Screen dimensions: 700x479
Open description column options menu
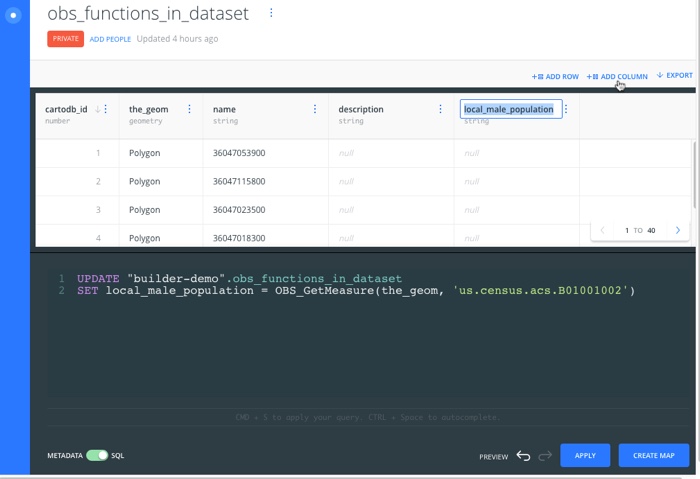pyautogui.click(x=440, y=109)
